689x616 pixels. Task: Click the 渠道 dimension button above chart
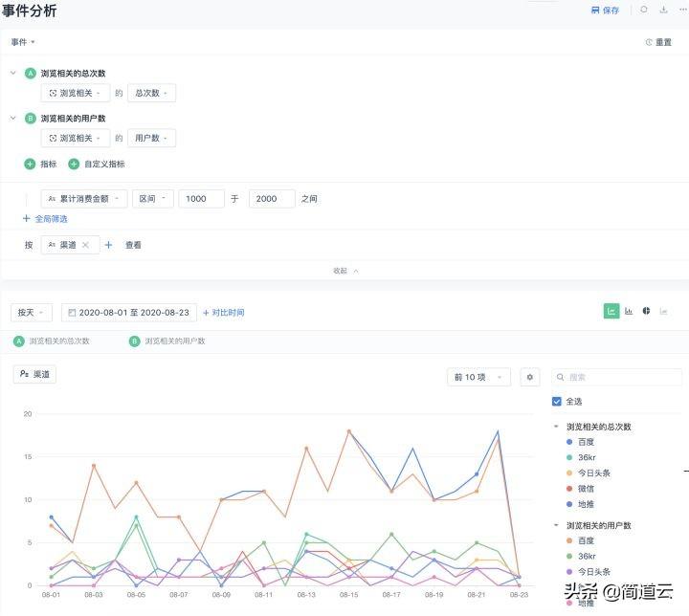point(34,374)
